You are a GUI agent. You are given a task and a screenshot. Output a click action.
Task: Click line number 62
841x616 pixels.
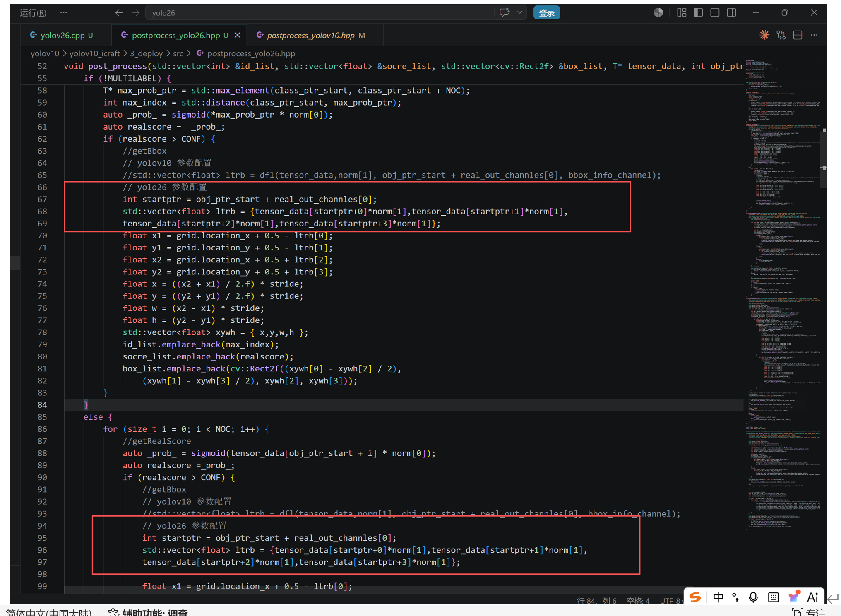click(x=42, y=139)
